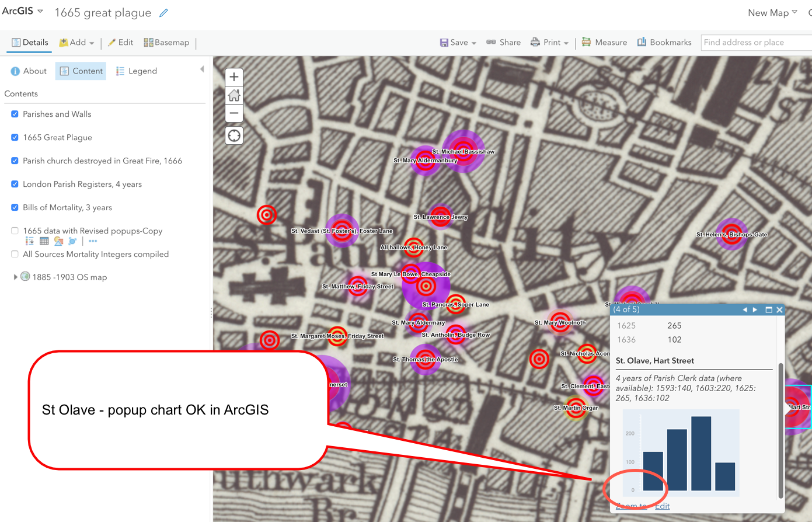Viewport: 812px width, 522px height.
Task: Click Edit in the top toolbar
Action: [x=120, y=42]
